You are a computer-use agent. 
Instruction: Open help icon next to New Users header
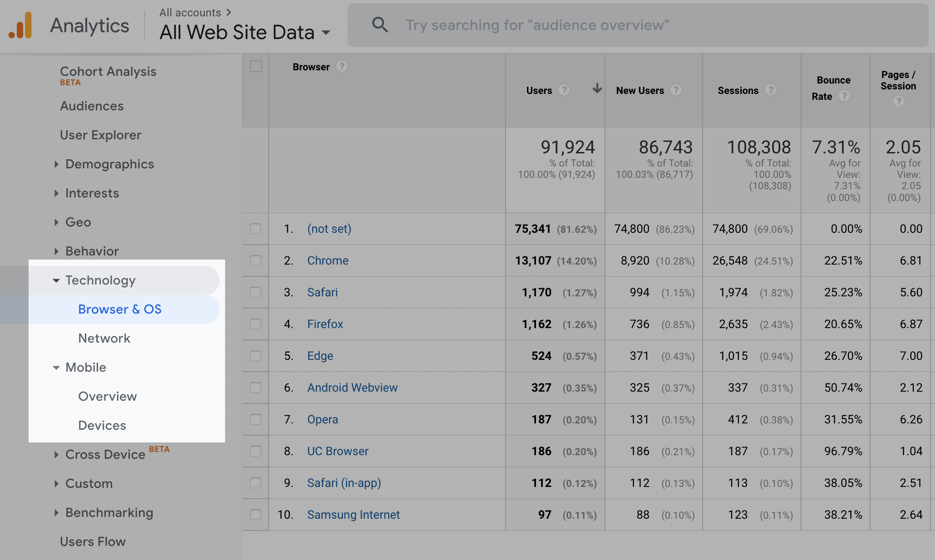click(x=676, y=90)
